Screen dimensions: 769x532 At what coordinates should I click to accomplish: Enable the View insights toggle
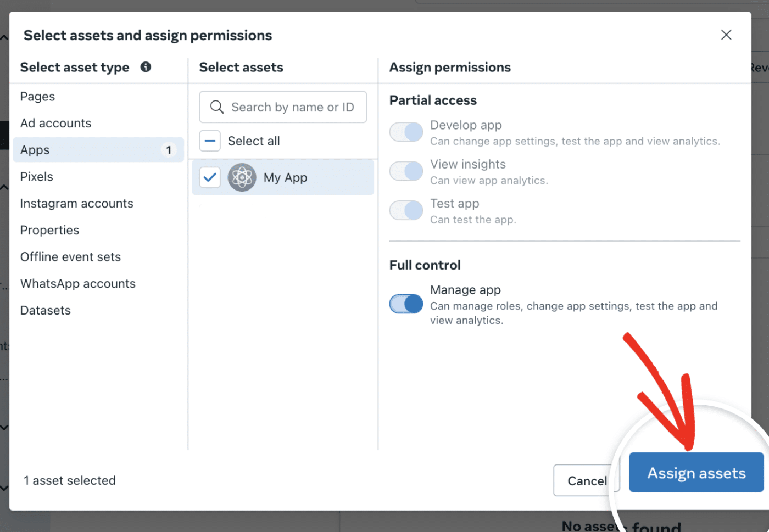coord(406,171)
